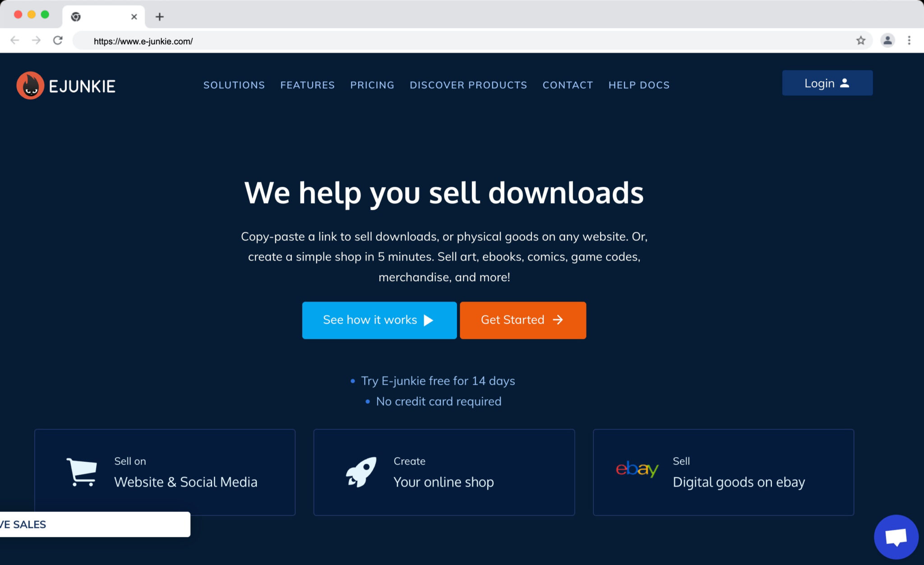Click the rocket icon in shop card

(x=361, y=472)
